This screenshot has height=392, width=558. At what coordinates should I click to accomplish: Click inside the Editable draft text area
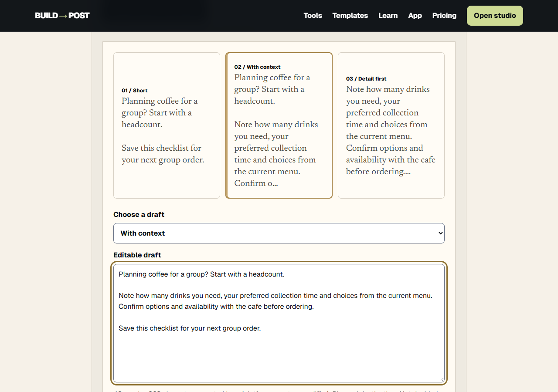click(x=279, y=323)
